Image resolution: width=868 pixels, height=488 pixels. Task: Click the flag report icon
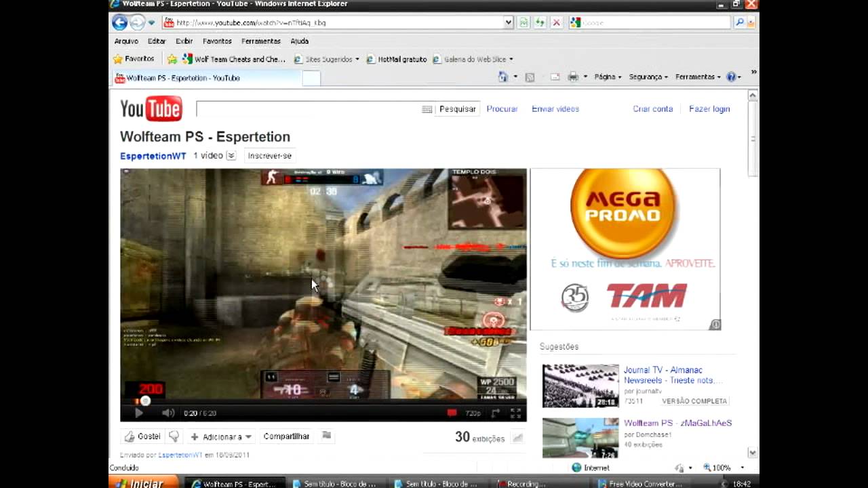[326, 436]
